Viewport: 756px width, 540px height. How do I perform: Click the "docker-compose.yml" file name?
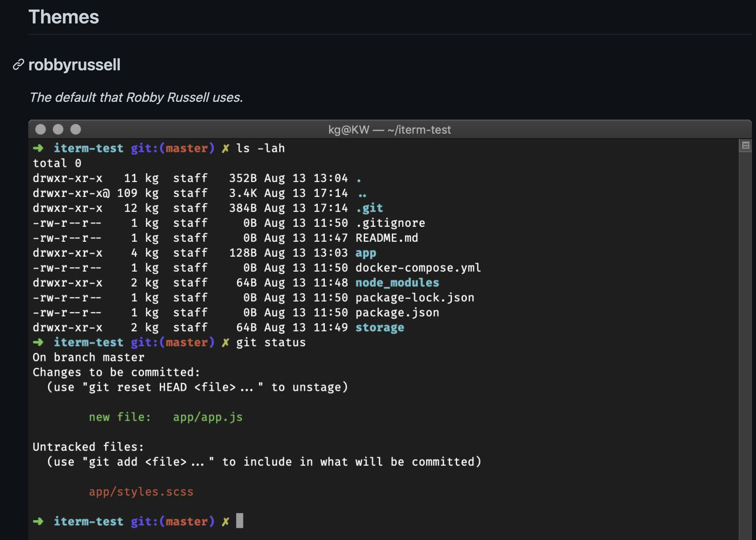[x=418, y=268]
